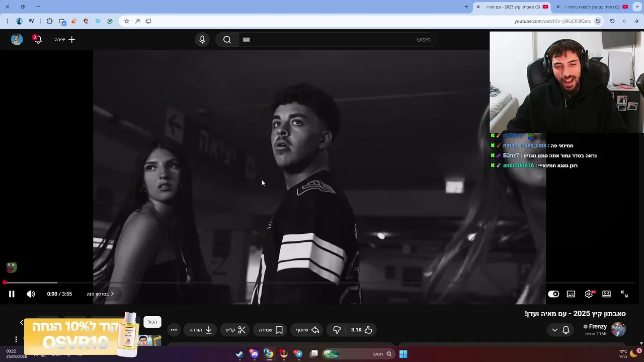644x362 pixels.
Task: Open Chrome profile avatar
Action: pyautogui.click(x=20, y=21)
